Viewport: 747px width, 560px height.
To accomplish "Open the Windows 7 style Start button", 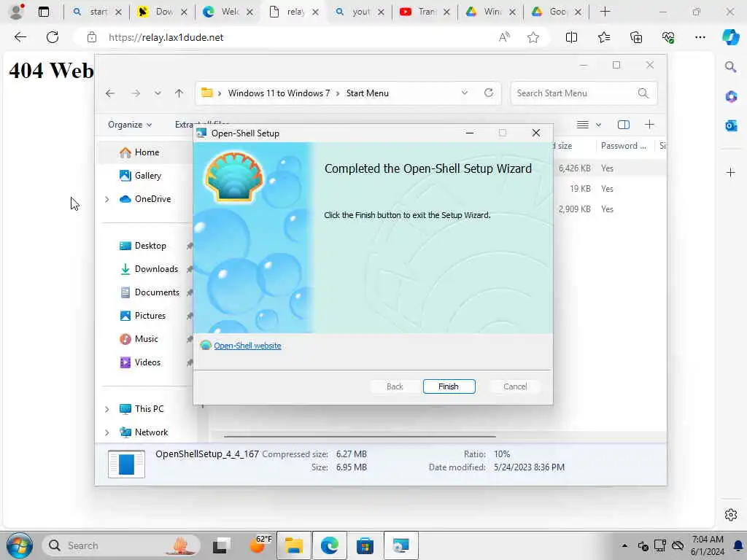I will tap(20, 545).
